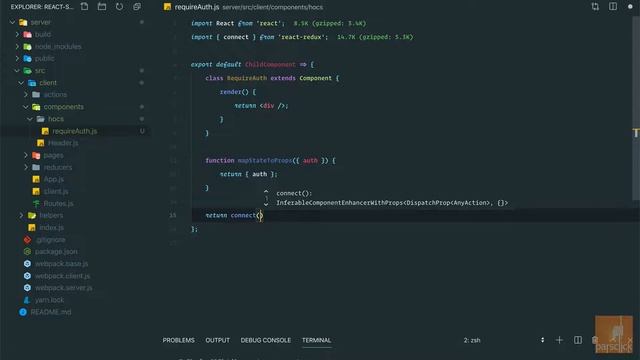Click the react-redux import size annotation
The width and height of the screenshot is (640, 360).
[x=375, y=37]
